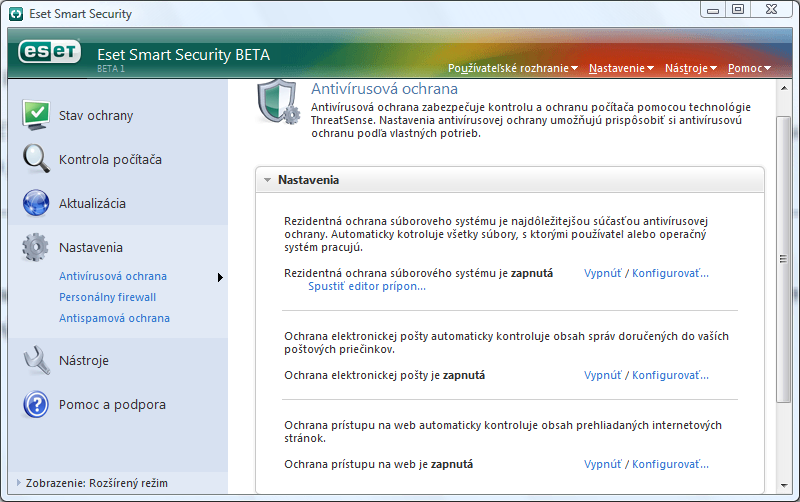
Task: Click the app icon in the title bar
Action: 16,14
